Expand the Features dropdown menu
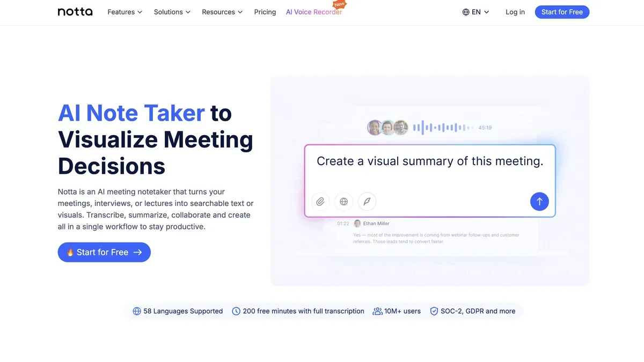 [x=125, y=12]
